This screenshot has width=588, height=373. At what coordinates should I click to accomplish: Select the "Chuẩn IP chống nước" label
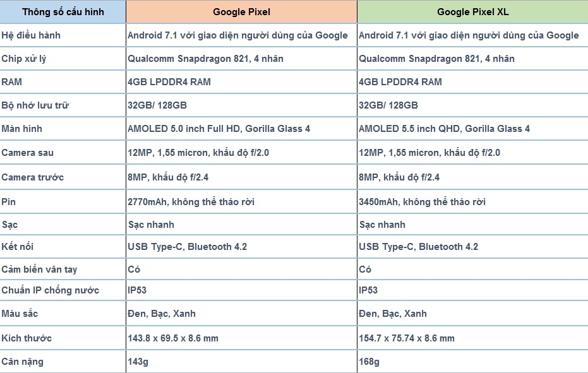coord(51,290)
